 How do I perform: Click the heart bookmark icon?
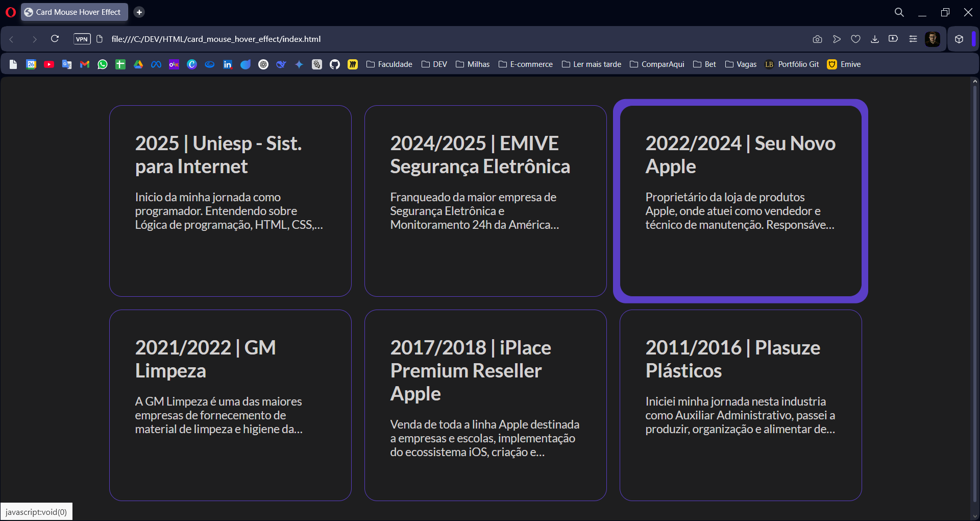(856, 39)
